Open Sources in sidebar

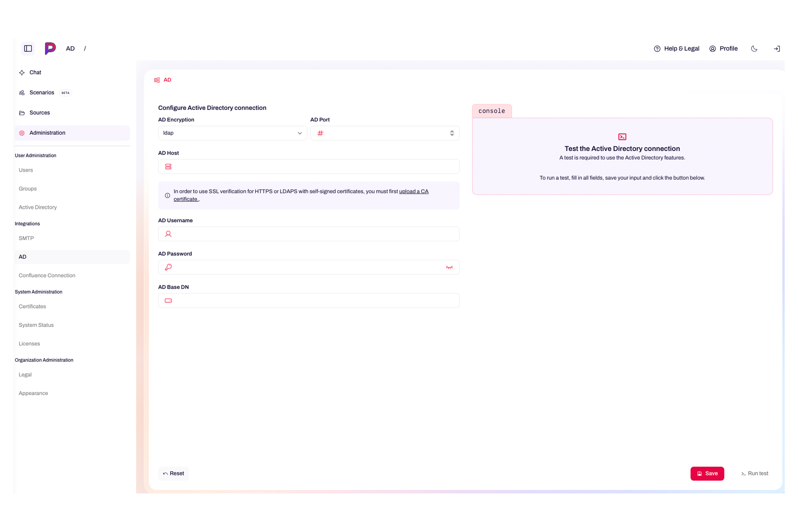point(39,113)
